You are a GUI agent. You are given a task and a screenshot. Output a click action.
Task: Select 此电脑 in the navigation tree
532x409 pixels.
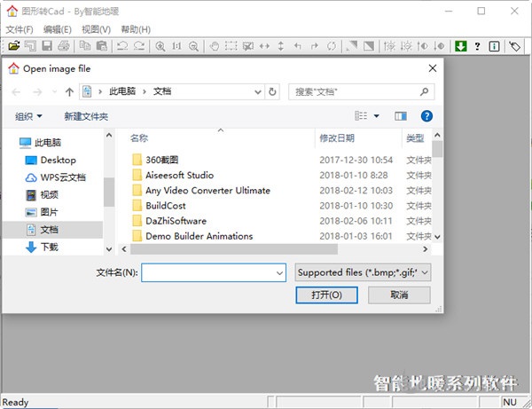tap(48, 142)
